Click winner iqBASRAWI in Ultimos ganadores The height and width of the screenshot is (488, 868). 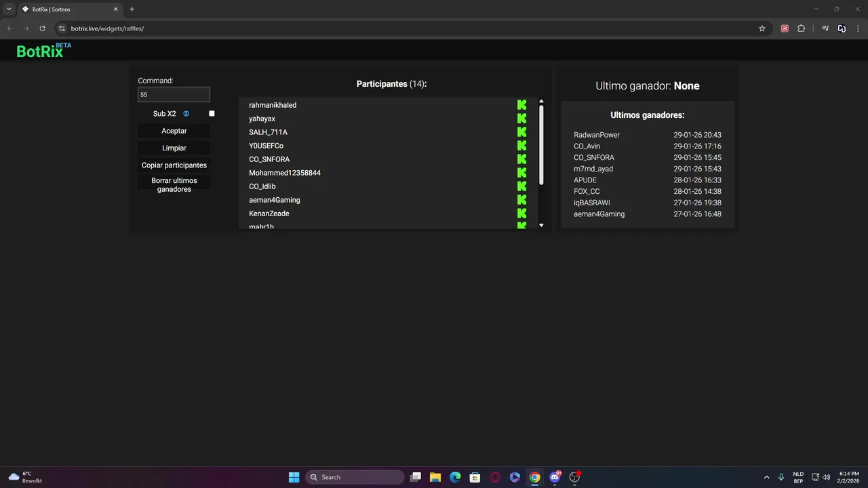(592, 203)
